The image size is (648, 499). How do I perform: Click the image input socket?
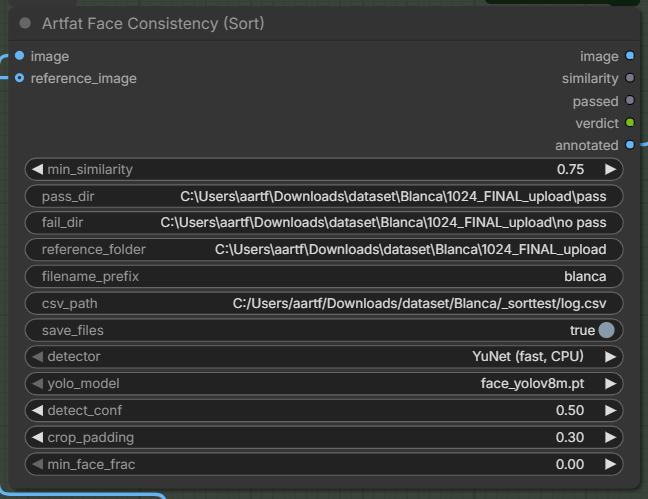click(19, 56)
